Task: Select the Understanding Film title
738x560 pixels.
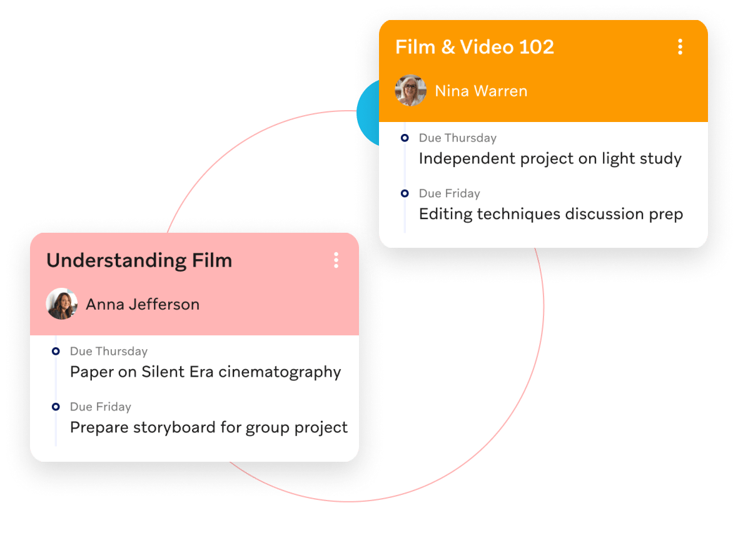Action: click(139, 260)
